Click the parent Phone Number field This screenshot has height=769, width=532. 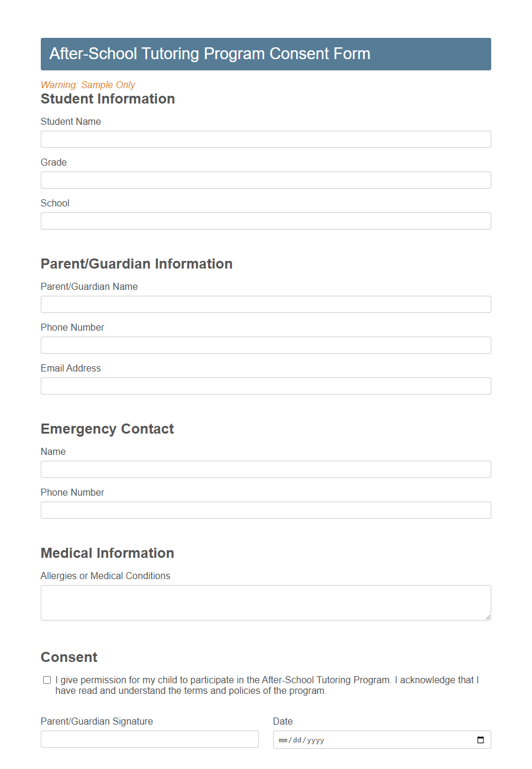pyautogui.click(x=265, y=345)
